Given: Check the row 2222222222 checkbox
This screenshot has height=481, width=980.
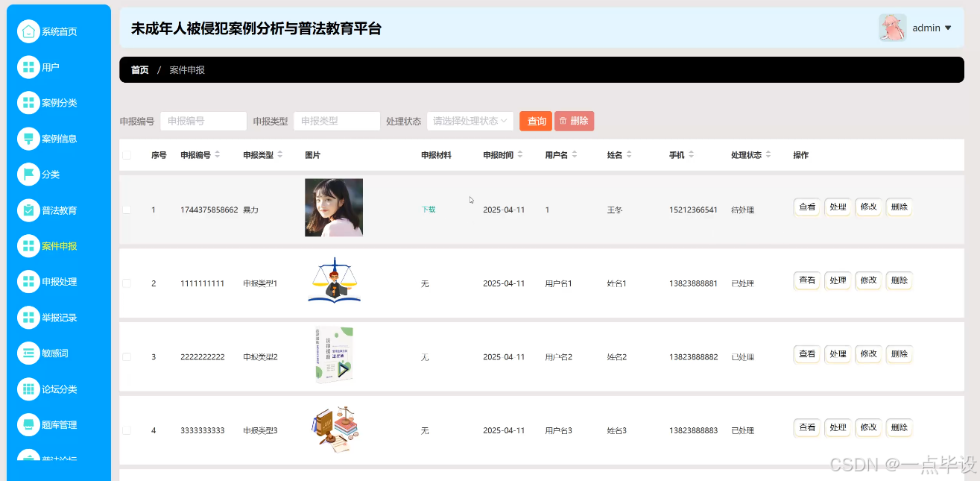Looking at the screenshot, I should coord(127,356).
